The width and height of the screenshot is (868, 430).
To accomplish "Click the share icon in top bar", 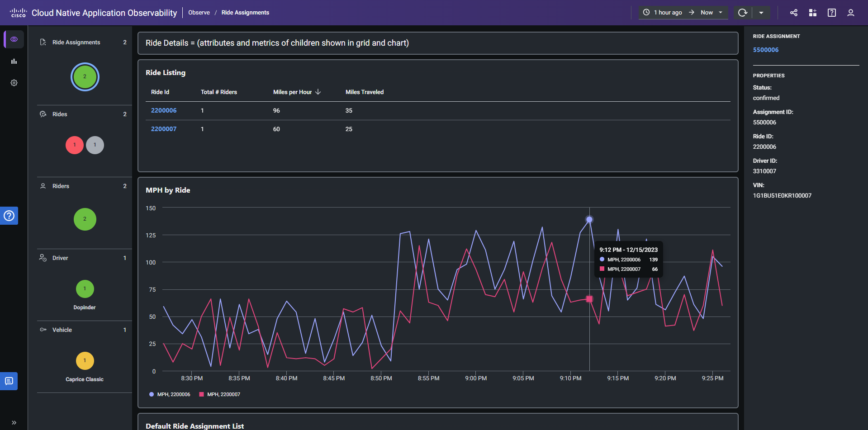I will (x=794, y=13).
